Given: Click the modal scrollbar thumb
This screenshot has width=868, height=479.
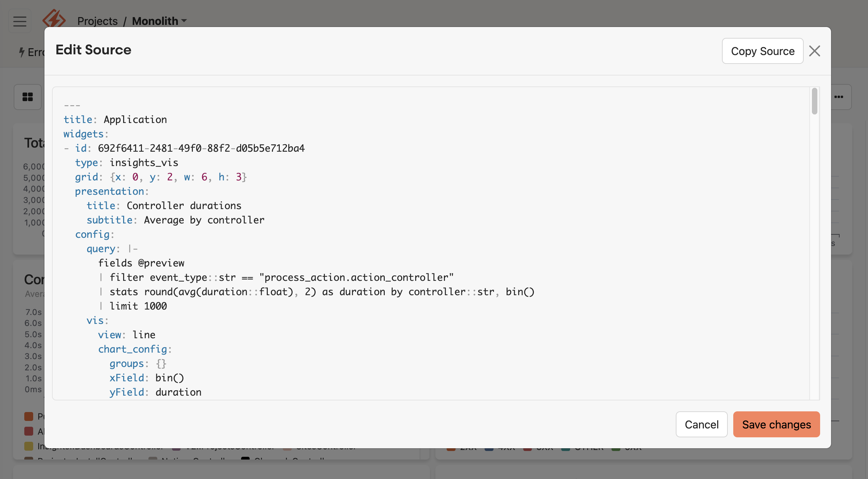Looking at the screenshot, I should click(x=814, y=101).
